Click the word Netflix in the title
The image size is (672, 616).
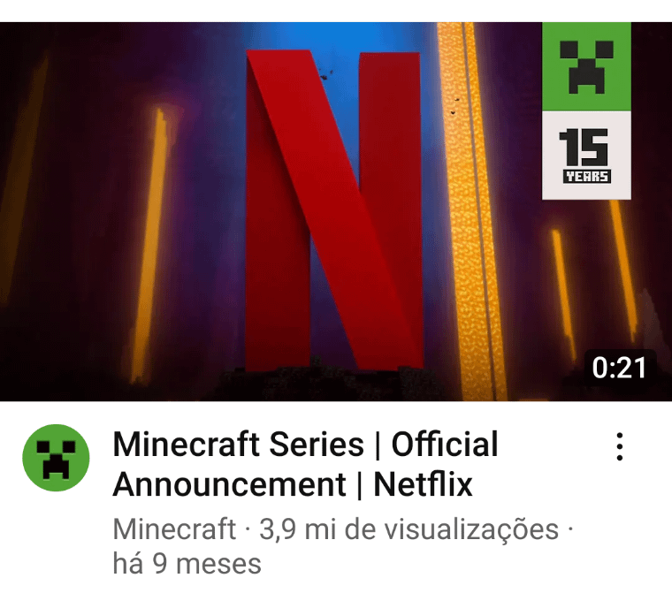423,484
